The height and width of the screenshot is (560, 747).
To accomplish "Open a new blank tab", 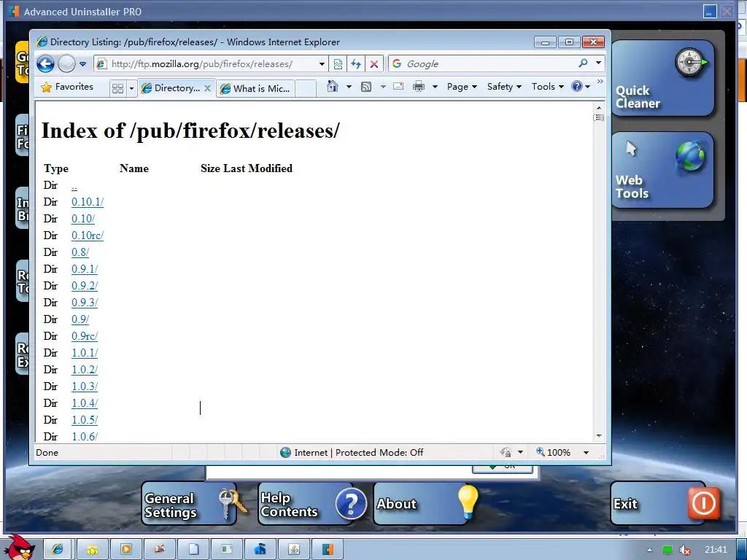I will pos(306,88).
